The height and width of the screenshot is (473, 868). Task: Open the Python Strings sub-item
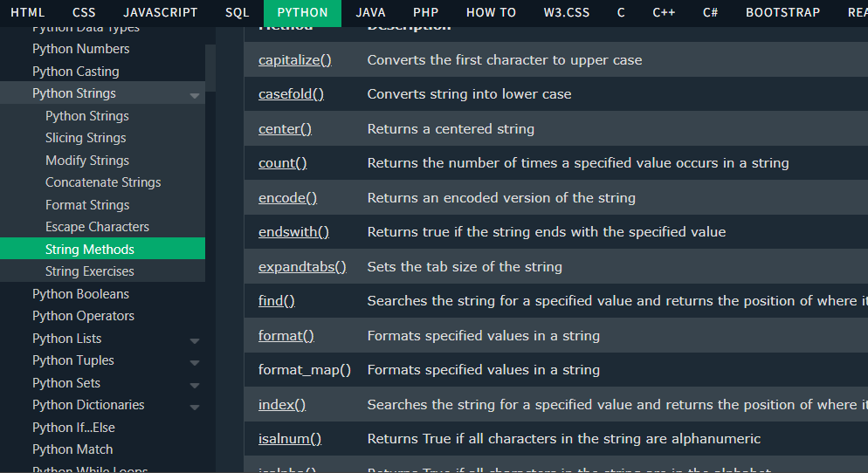click(87, 115)
